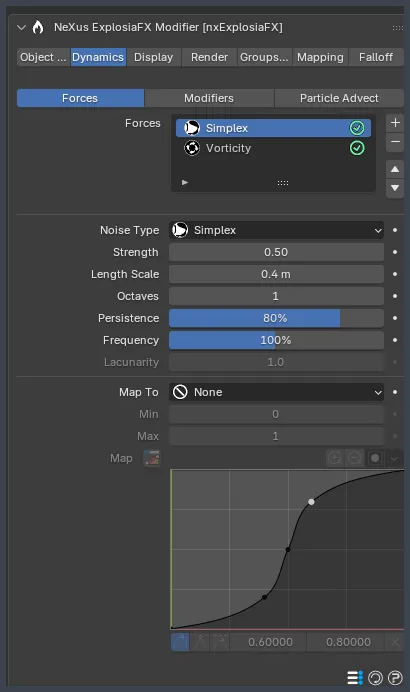Animate Octaves with its keyframe dot

tap(395, 296)
